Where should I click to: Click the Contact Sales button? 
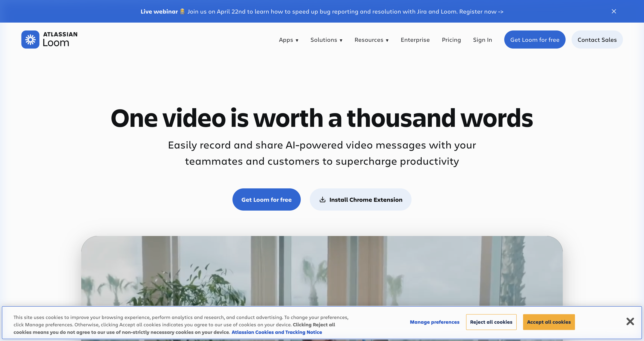pyautogui.click(x=597, y=40)
